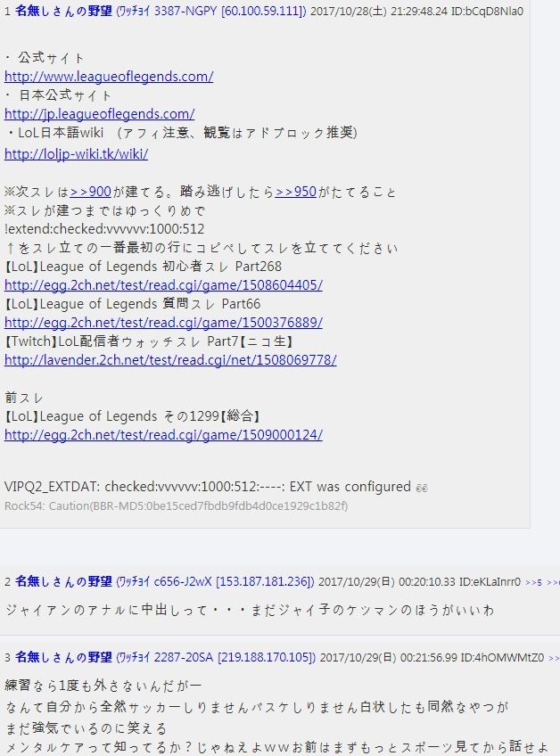Click the ID eKLaInrr0 on post 2
This screenshot has height=756, width=560.
490,582
